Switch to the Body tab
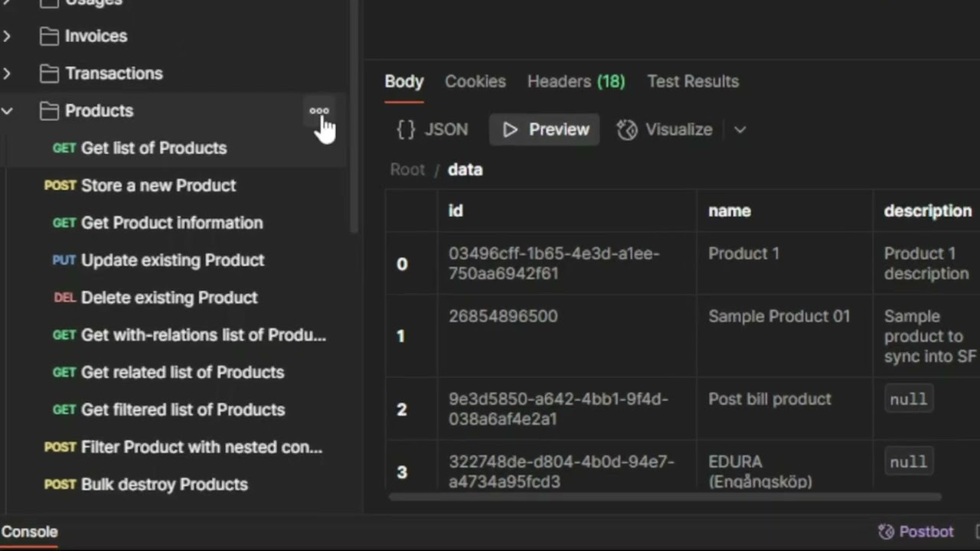The image size is (980, 551). (403, 82)
